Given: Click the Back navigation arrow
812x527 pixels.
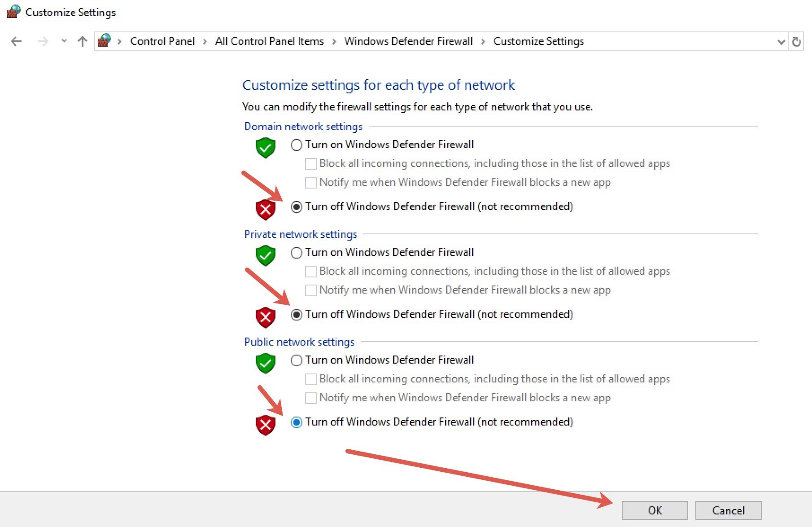Looking at the screenshot, I should tap(16, 41).
